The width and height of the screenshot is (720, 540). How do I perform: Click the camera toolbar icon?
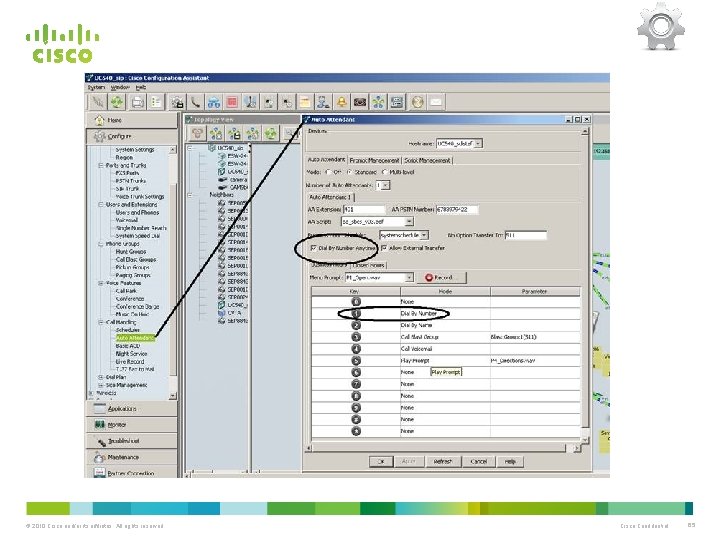click(x=360, y=102)
